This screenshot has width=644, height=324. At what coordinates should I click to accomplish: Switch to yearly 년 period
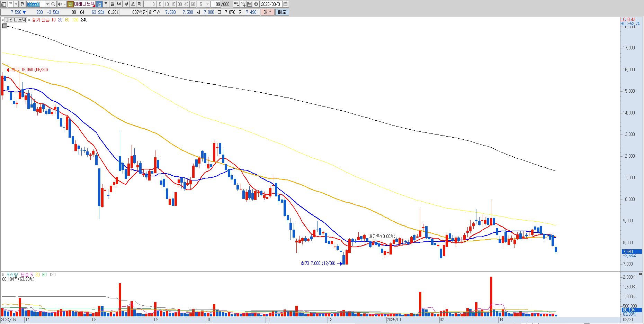[119, 4]
